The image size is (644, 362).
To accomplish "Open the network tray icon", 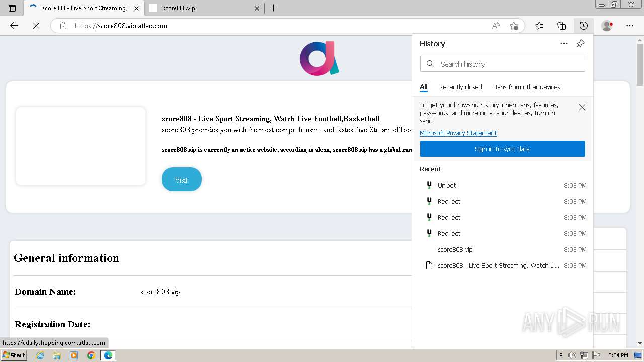I will pyautogui.click(x=584, y=355).
